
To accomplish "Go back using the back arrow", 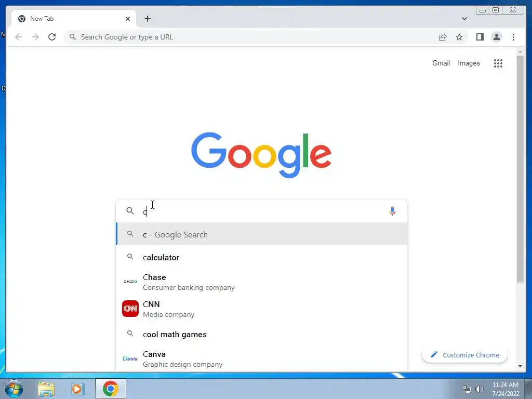I will click(19, 37).
